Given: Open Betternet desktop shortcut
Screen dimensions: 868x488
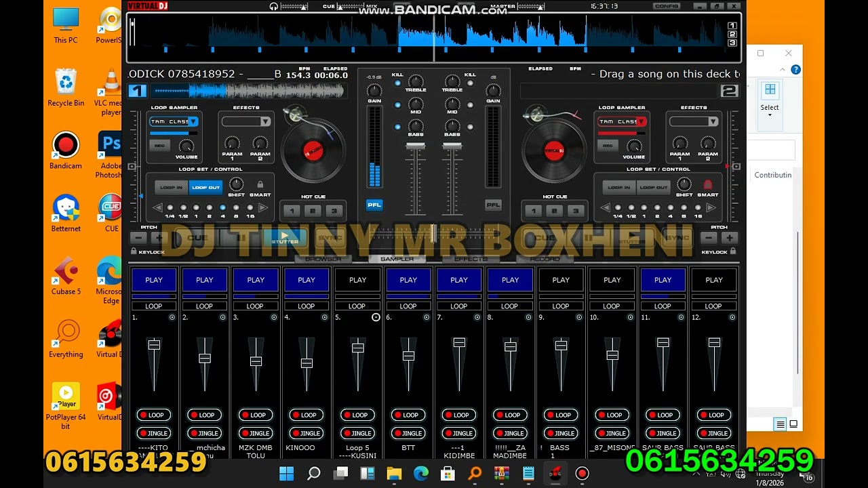Looking at the screenshot, I should click(x=66, y=213).
